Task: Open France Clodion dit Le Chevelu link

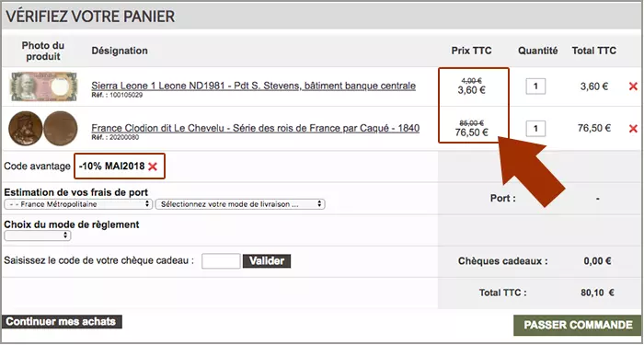Action: (255, 128)
